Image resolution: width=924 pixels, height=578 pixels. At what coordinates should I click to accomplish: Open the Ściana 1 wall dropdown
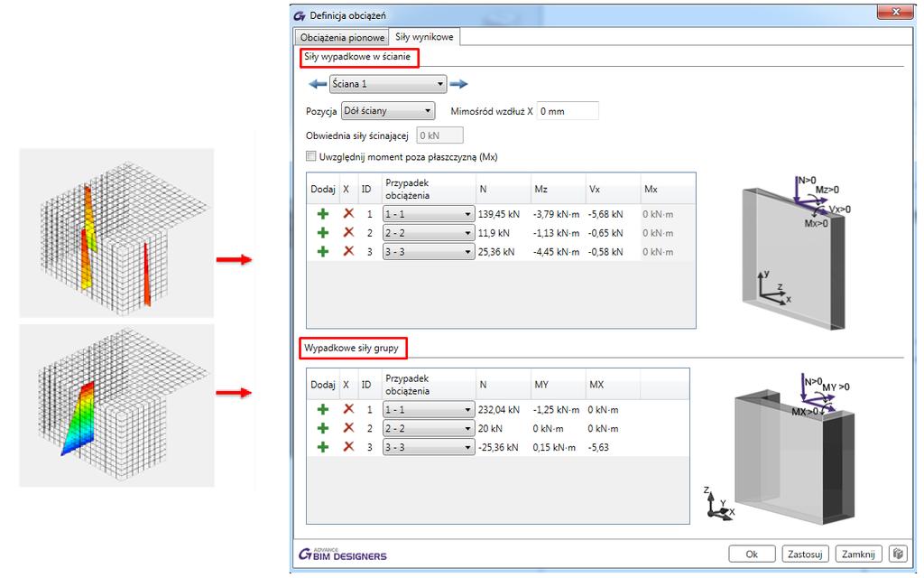388,84
